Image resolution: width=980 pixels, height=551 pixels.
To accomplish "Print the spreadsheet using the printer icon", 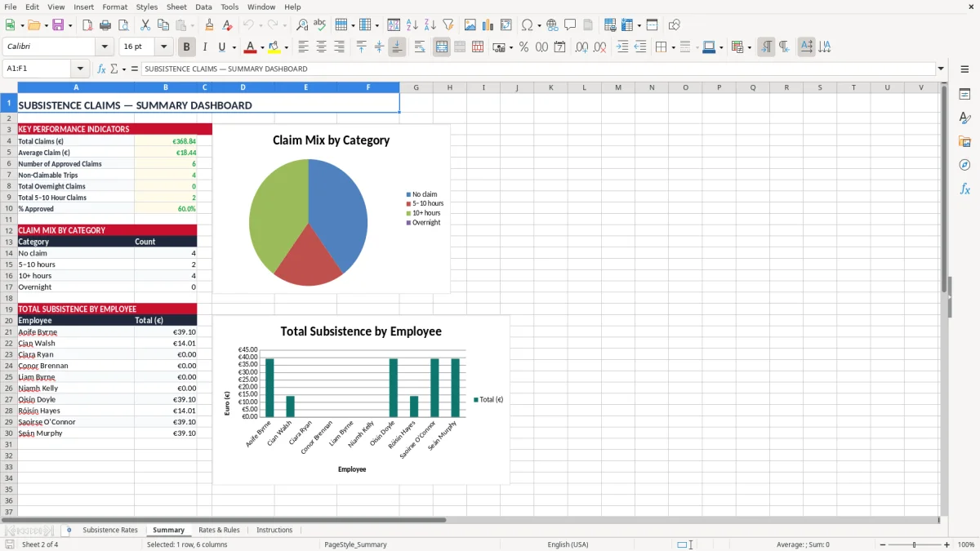I will (x=105, y=25).
